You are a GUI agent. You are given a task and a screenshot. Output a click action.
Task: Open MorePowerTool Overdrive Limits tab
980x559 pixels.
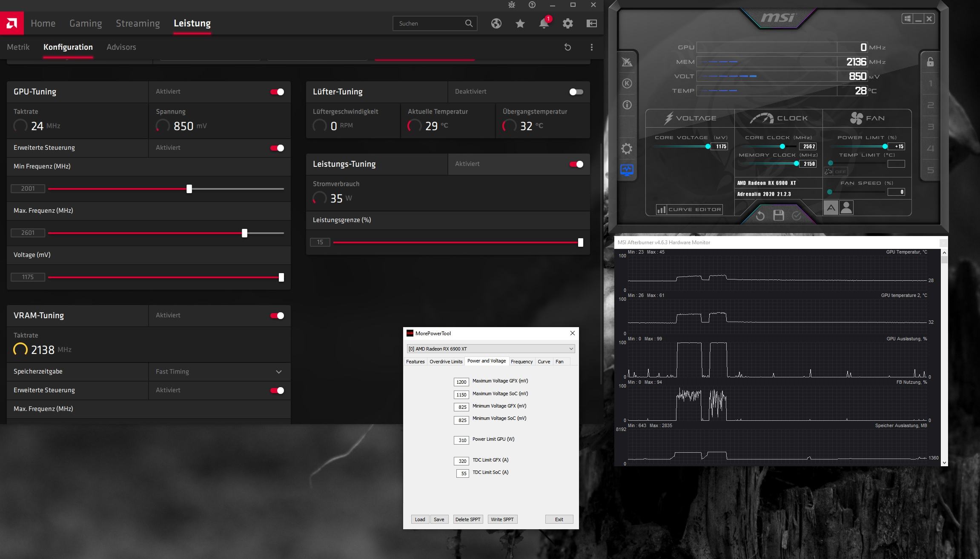tap(446, 362)
